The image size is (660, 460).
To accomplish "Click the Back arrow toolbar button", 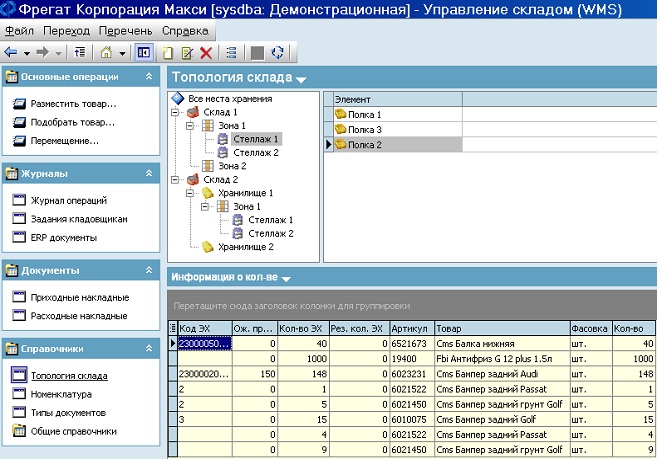I will point(11,53).
